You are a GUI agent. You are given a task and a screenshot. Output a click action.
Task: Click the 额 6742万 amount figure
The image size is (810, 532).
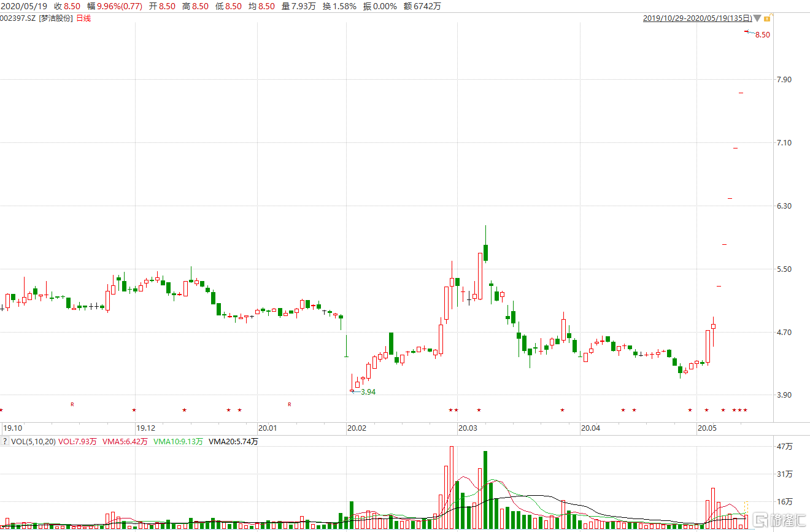click(x=422, y=6)
